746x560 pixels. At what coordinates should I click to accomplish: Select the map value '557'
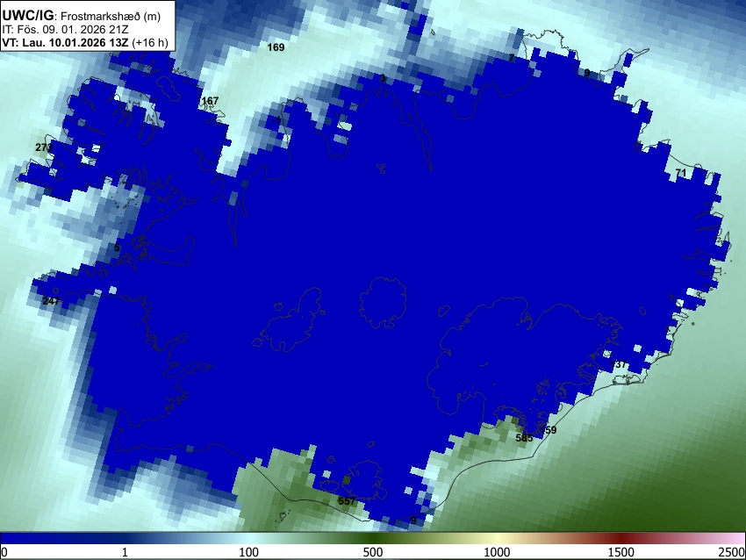tap(347, 501)
